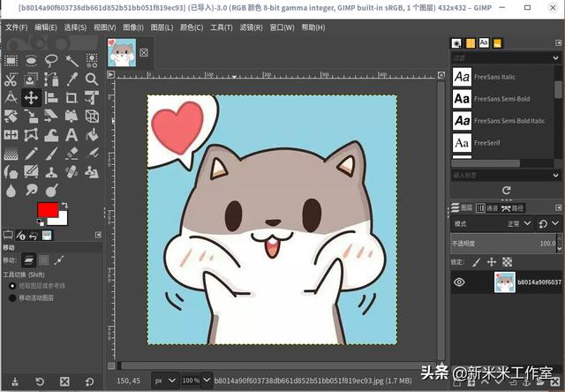Expand the font tag entry dropdown arrow
Screen dimensions: 565x392
pyautogui.click(x=555, y=176)
